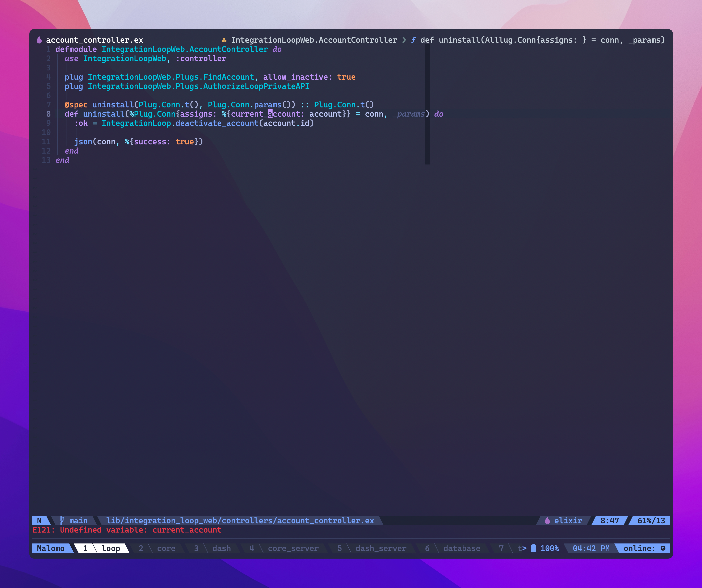The image size is (702, 588).
Task: Click the N mode indicator in the statusline
Action: [x=39, y=520]
